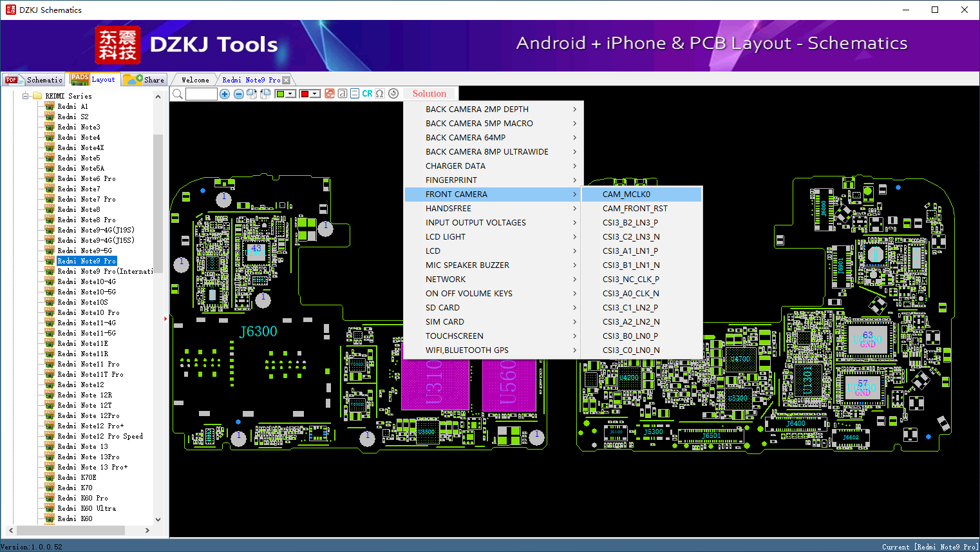This screenshot has width=980, height=552.
Task: Click the rotate-counterclockwise pages icon
Action: coord(265,94)
